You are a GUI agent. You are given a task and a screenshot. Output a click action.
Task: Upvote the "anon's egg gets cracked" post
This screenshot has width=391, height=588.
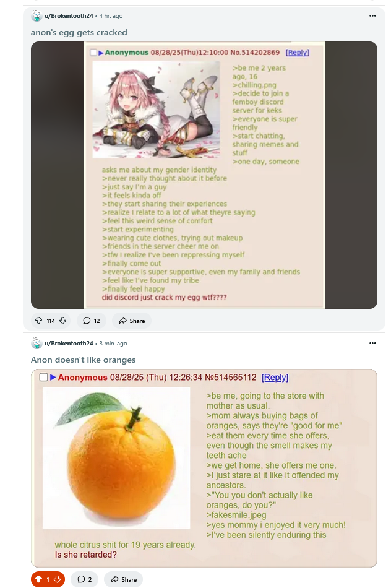pyautogui.click(x=38, y=321)
